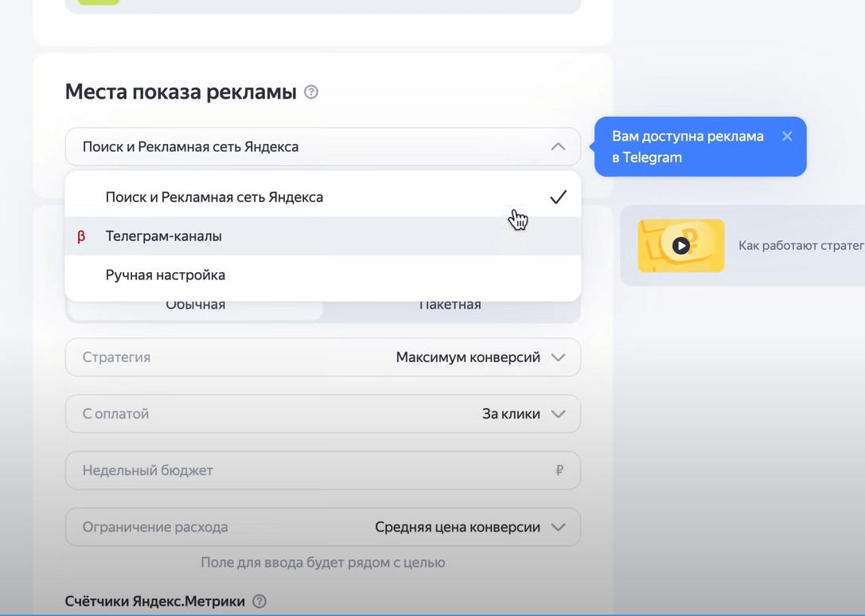Select 'Телеграм-каналы' as ad placement
The height and width of the screenshot is (616, 865).
click(164, 236)
